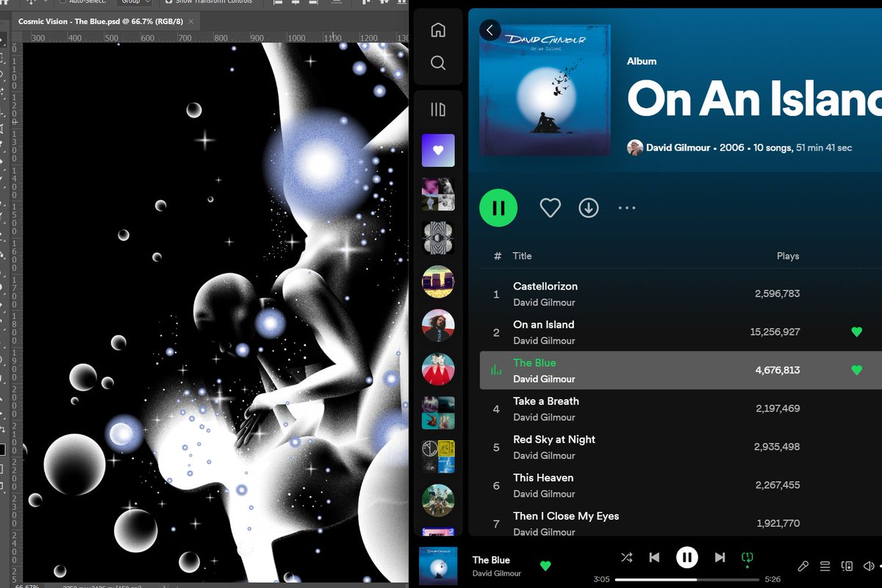Go back with the Spotify back arrow
This screenshot has height=588, width=882.
490,30
